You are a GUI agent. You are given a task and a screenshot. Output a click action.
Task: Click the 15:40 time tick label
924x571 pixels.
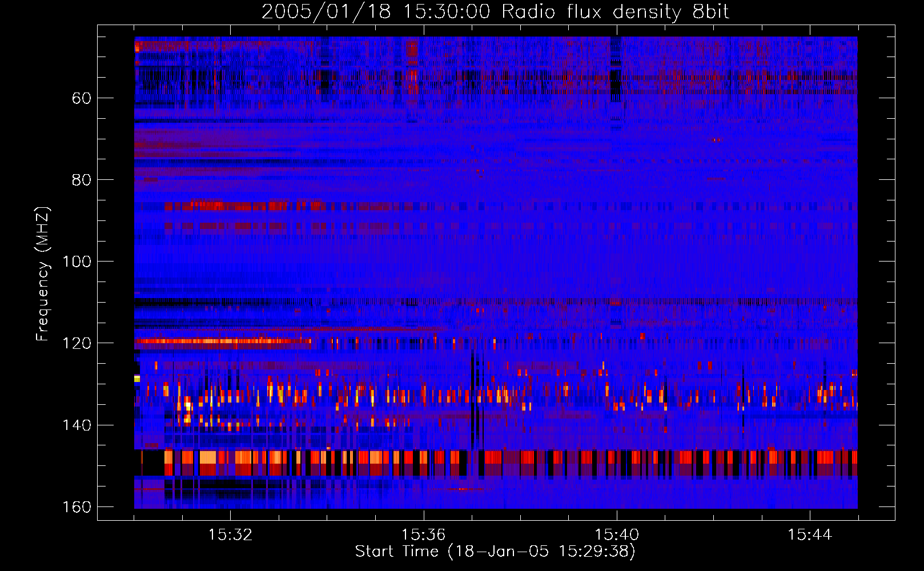click(617, 535)
